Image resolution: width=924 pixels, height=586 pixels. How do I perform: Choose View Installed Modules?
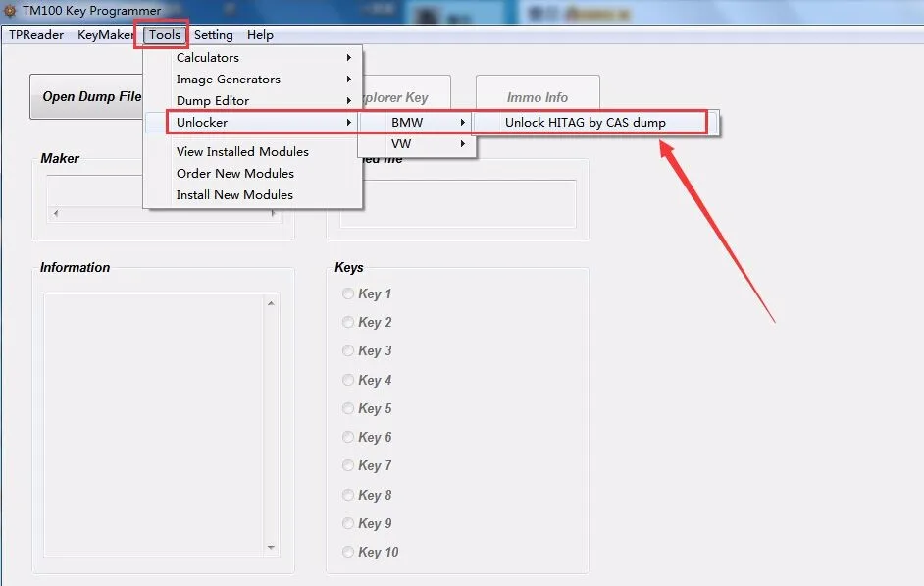[253, 151]
